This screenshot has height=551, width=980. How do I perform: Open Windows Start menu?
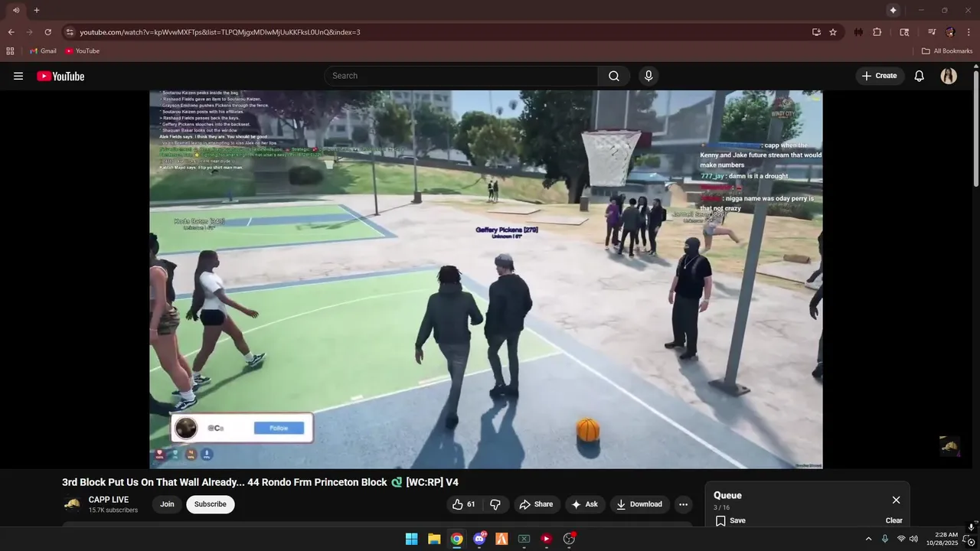coord(411,539)
